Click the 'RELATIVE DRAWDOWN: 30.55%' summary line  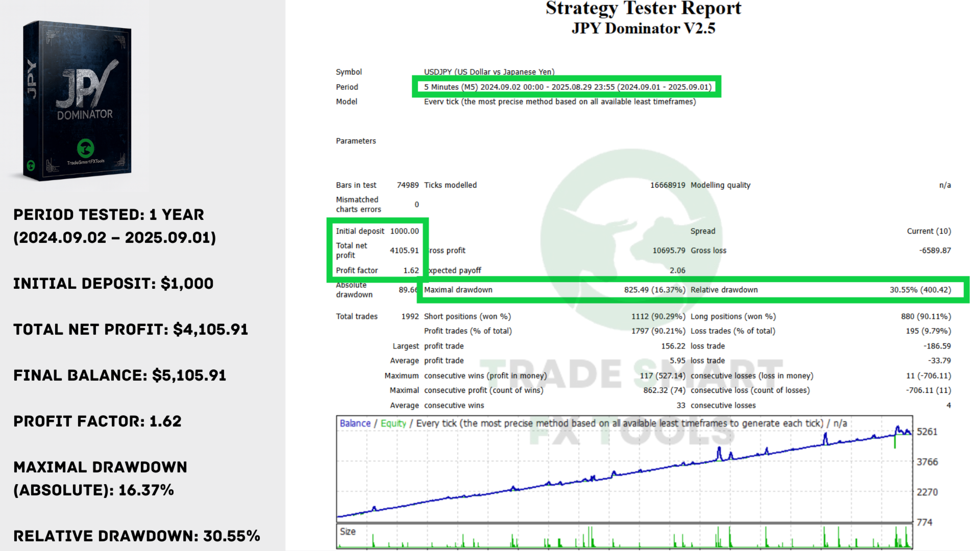tap(137, 536)
